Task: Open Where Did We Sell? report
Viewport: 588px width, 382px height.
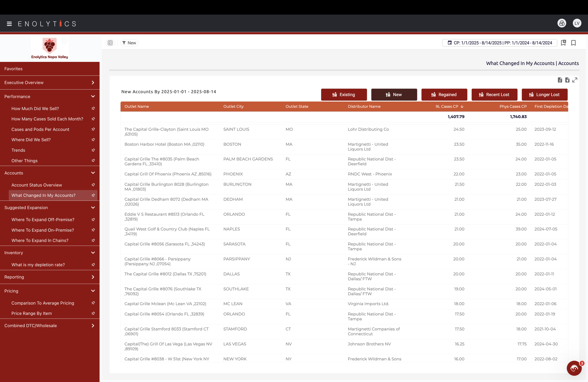Action: pyautogui.click(x=31, y=140)
